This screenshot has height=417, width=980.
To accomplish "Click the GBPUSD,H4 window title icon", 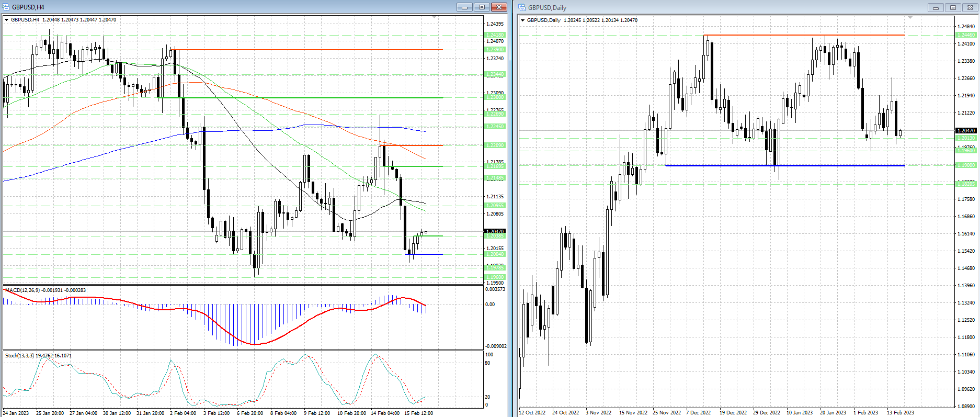I will pos(6,7).
